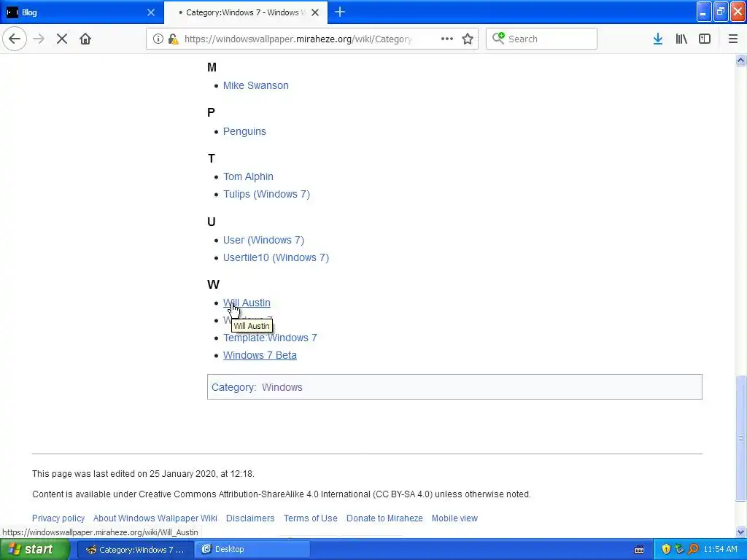Open the User (Windows 7) link

pyautogui.click(x=263, y=240)
